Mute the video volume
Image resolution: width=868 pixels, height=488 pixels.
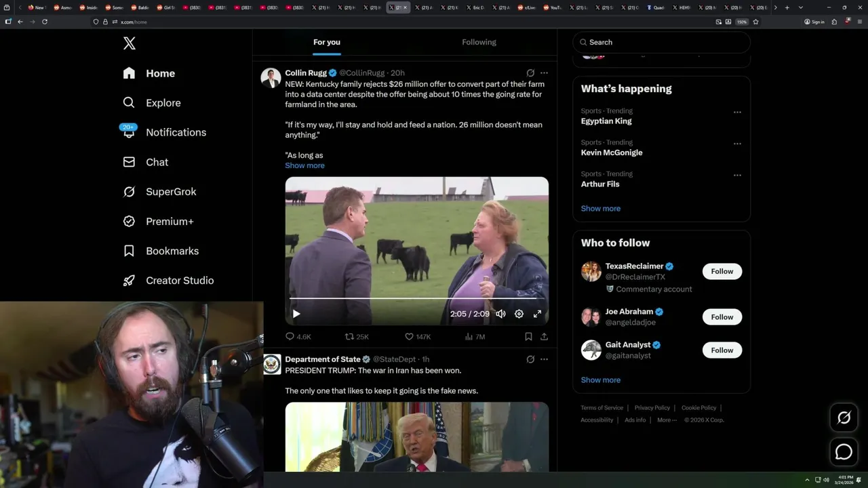pos(500,314)
